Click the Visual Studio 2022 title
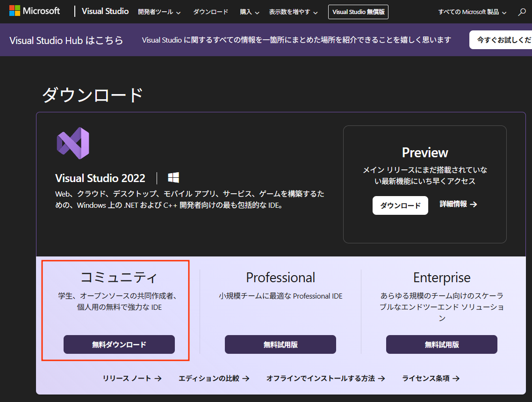 (100, 178)
